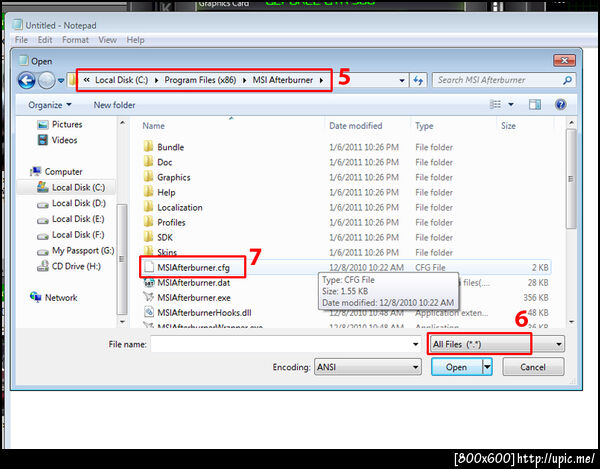Click MSI Afterburner breadcrumb in address bar
600x469 pixels.
point(283,80)
